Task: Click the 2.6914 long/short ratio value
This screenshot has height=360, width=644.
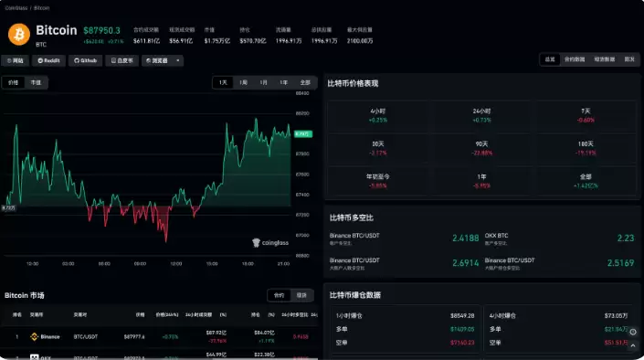Action: click(x=465, y=263)
